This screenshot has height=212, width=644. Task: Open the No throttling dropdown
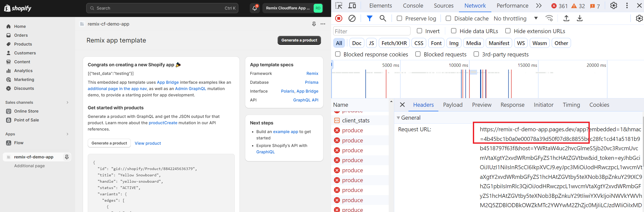click(x=516, y=18)
